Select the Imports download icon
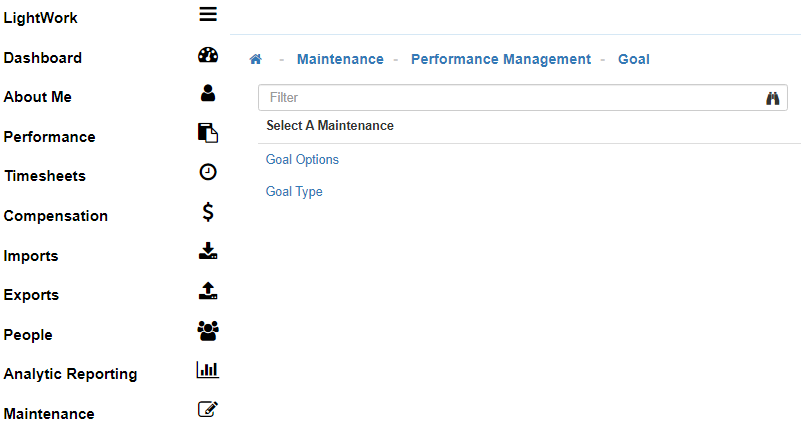Screen dimensions: 801x439 click(207, 251)
